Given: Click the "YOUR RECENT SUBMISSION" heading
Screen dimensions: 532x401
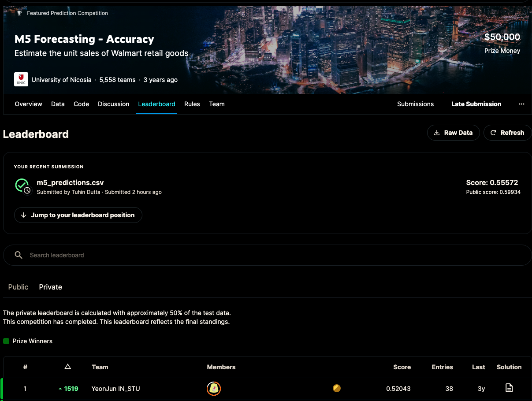Looking at the screenshot, I should click(48, 167).
